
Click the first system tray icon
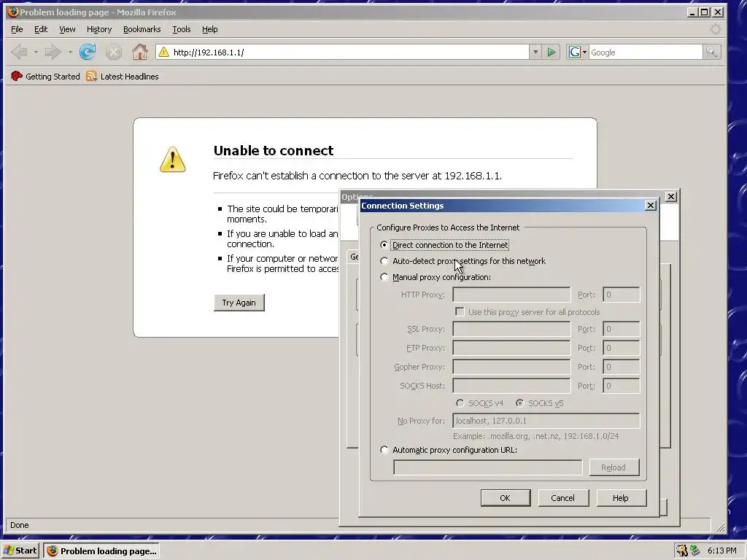(x=682, y=551)
